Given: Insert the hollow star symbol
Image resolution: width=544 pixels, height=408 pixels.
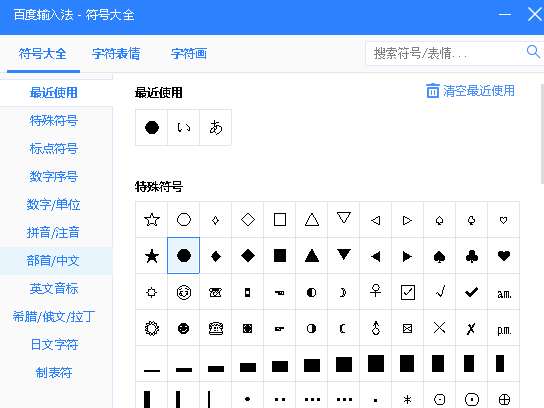Looking at the screenshot, I should coord(152,220).
